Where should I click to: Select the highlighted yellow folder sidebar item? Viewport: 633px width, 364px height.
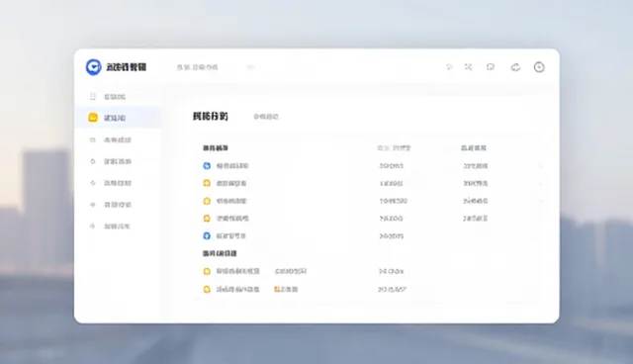click(119, 118)
